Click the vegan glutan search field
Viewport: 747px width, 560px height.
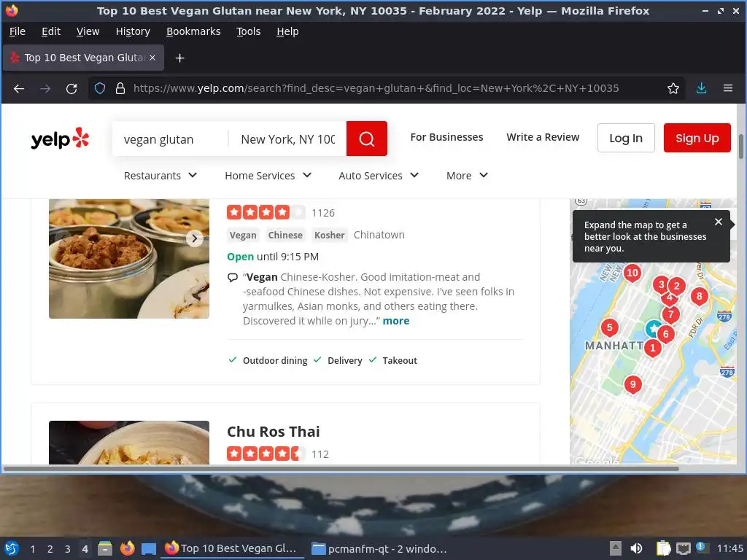[170, 139]
